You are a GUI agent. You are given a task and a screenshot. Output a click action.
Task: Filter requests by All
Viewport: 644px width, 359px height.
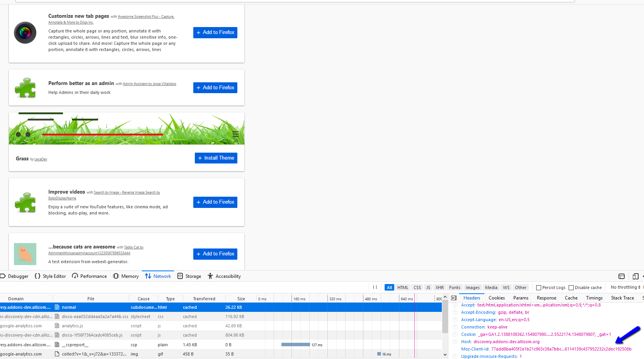[x=389, y=288]
